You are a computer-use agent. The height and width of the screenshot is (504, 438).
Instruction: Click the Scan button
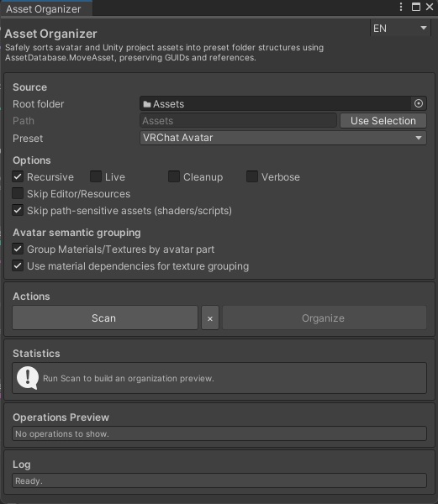pos(105,318)
